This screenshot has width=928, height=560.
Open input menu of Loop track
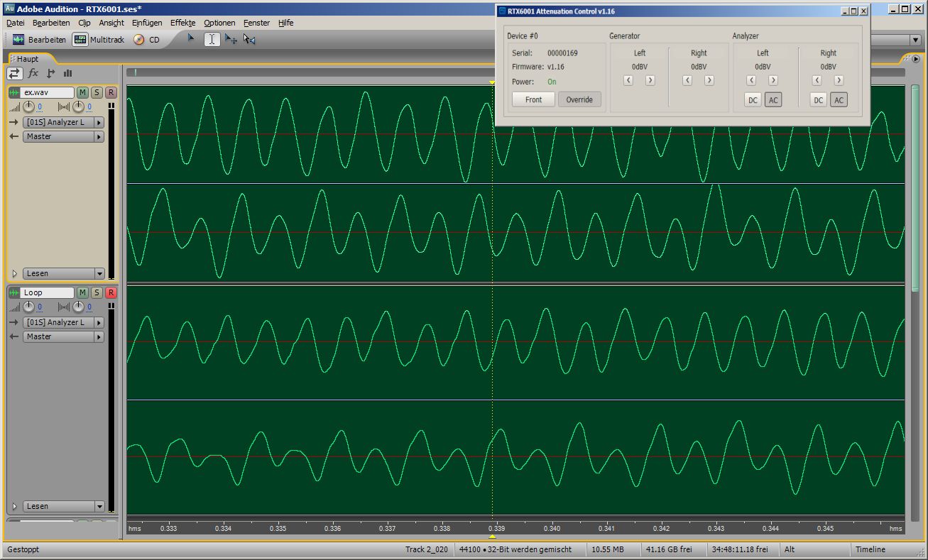tap(64, 322)
